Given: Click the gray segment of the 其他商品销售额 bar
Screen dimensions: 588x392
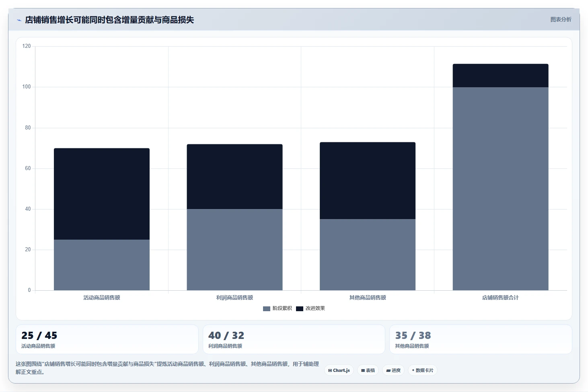Looking at the screenshot, I should (368, 254).
